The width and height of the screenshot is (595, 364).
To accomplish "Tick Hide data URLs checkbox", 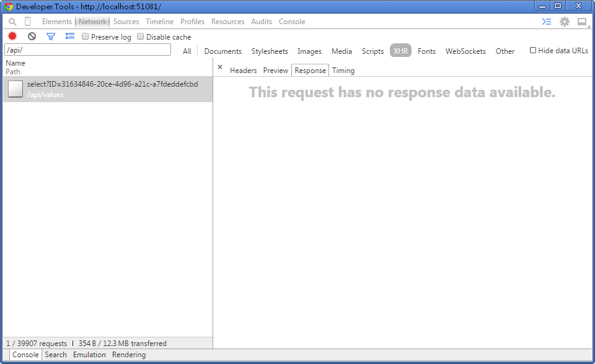I will [x=533, y=50].
